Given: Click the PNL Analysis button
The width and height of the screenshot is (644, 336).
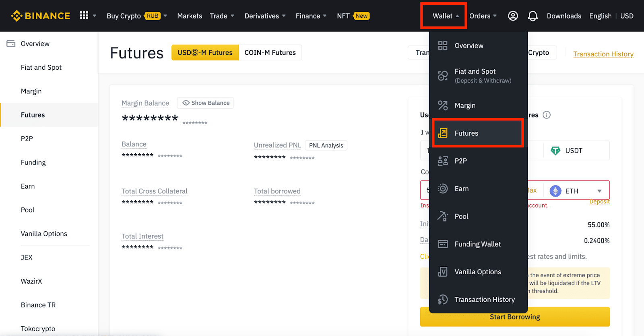Looking at the screenshot, I should coord(326,145).
